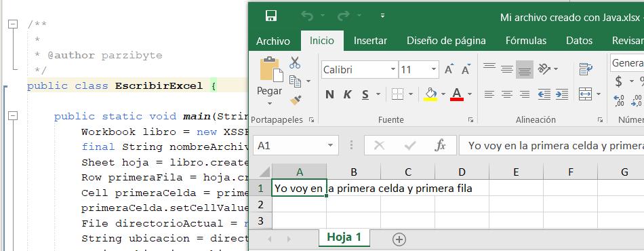Screen dimensions: 644x251
Task: Click the cell borders icon
Action: coord(397,94)
